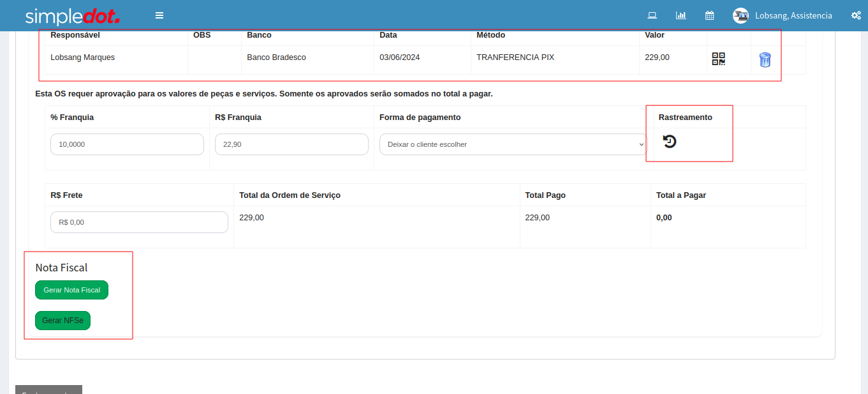Focus the R$ Franquia input field
Viewport: 868px width, 394px height.
pos(291,144)
